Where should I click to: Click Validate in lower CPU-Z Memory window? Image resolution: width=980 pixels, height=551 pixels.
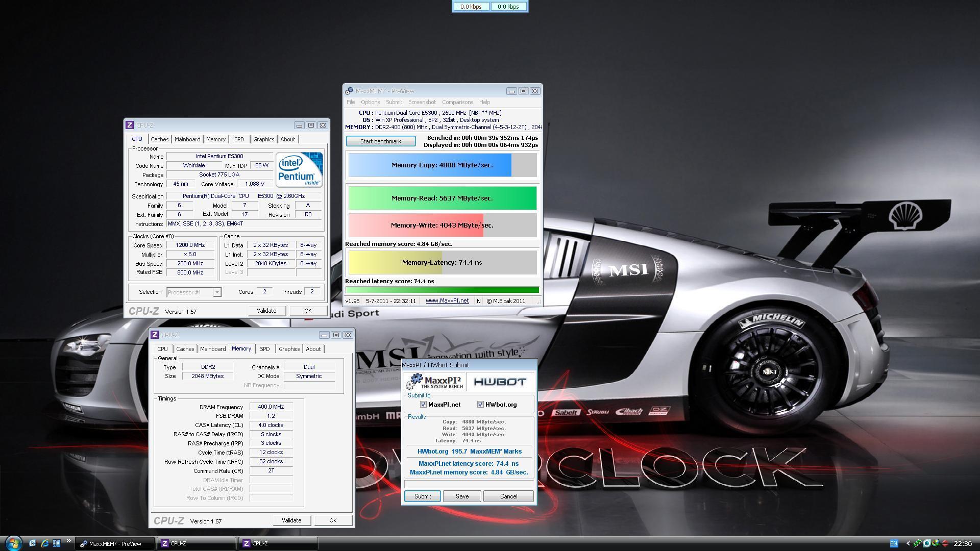(x=291, y=520)
